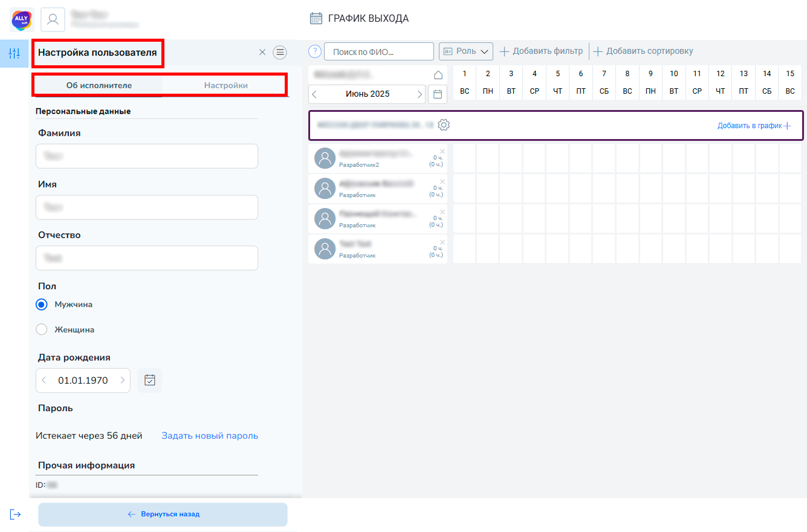807x532 pixels.
Task: Open the Роль dropdown filter
Action: (x=465, y=51)
